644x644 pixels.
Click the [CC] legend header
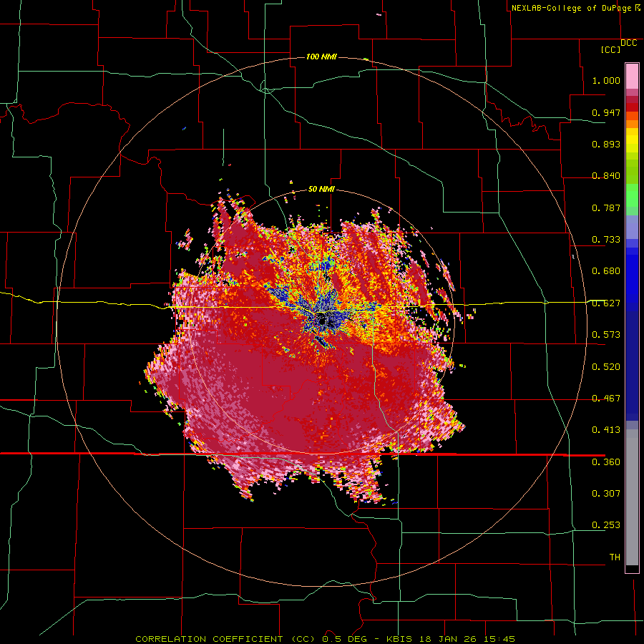coord(611,49)
